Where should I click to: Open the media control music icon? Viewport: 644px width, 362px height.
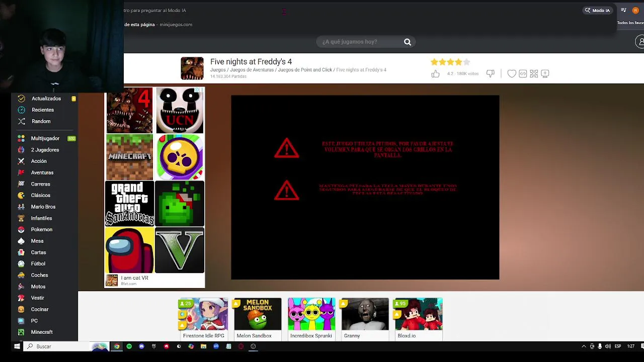point(623,10)
